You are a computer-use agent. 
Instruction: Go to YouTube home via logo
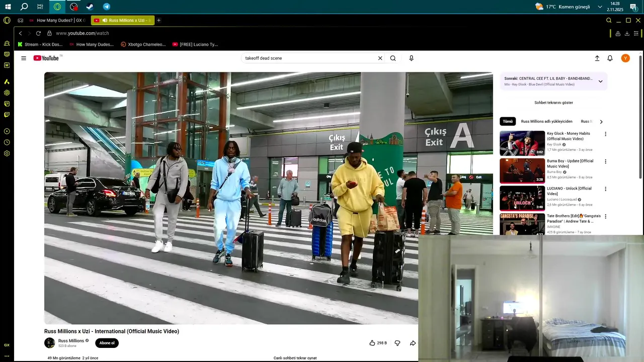pos(46,58)
